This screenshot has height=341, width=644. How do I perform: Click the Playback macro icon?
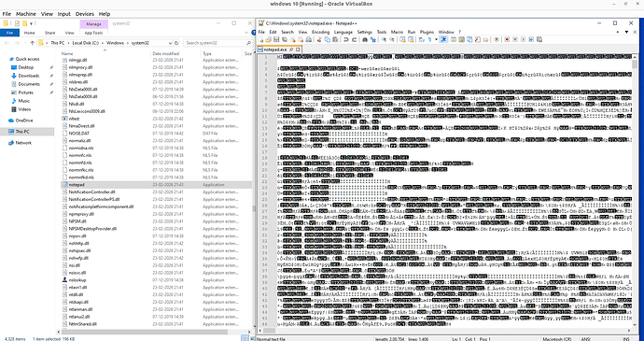point(523,39)
